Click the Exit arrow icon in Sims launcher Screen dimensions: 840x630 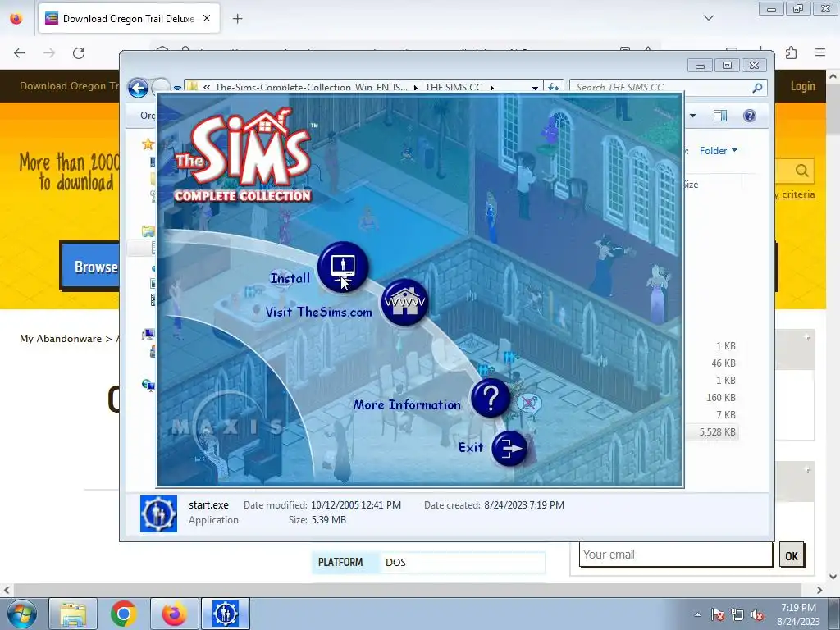[x=509, y=448]
